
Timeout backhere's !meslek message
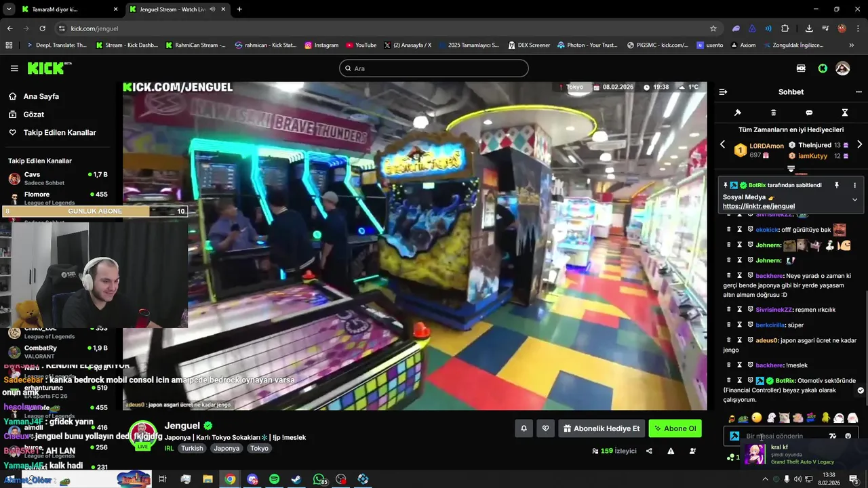click(x=740, y=365)
